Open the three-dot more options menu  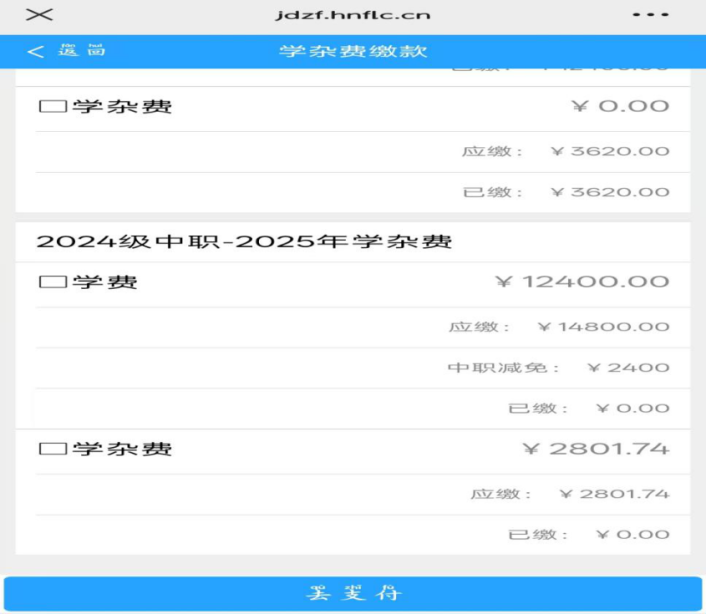pyautogui.click(x=651, y=15)
